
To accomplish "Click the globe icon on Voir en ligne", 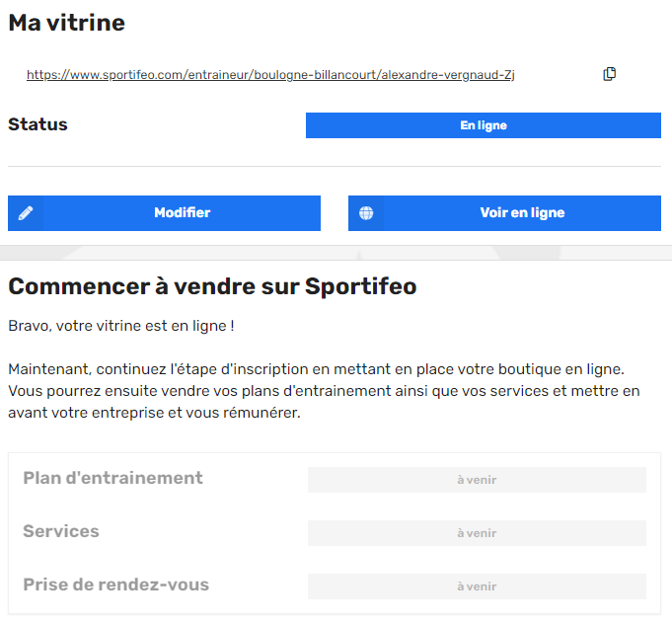I will [366, 212].
